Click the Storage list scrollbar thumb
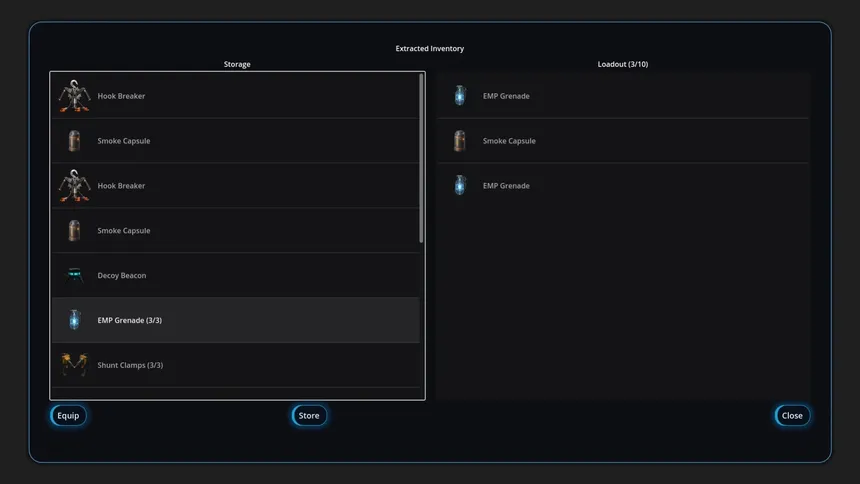This screenshot has height=484, width=860. tap(421, 158)
